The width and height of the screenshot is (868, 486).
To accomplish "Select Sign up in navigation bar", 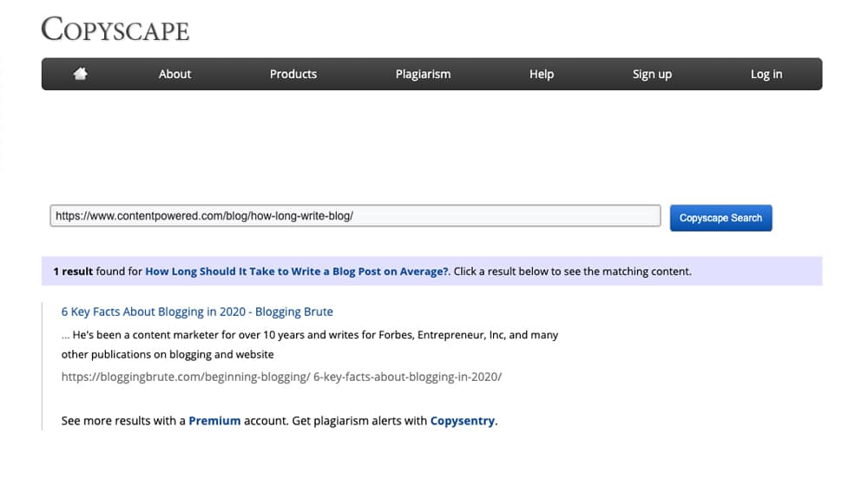I will click(x=652, y=74).
